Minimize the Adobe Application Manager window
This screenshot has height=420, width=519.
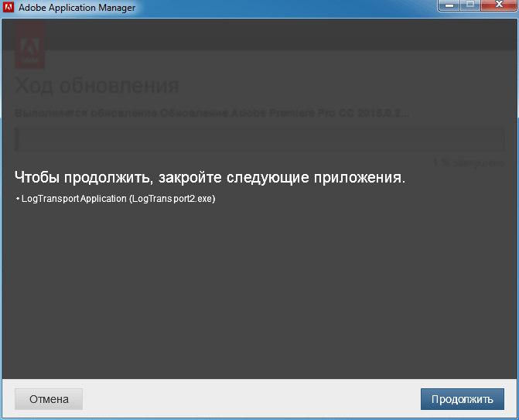[449, 5]
